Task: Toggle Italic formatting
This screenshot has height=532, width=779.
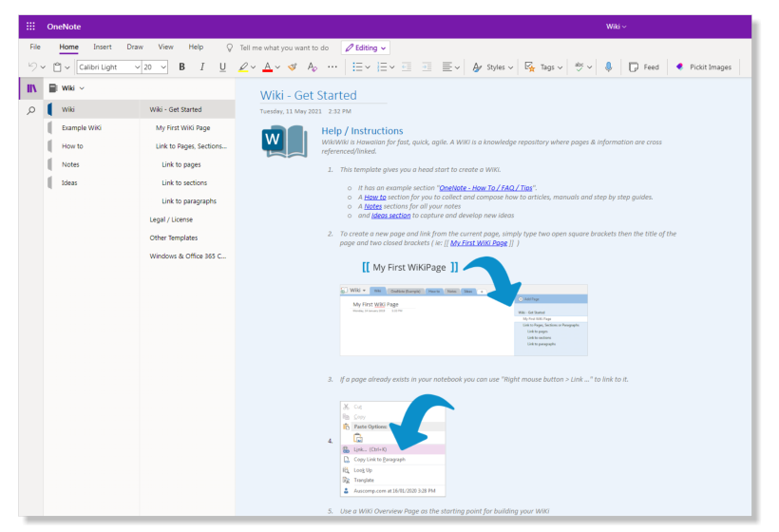Action: click(202, 67)
